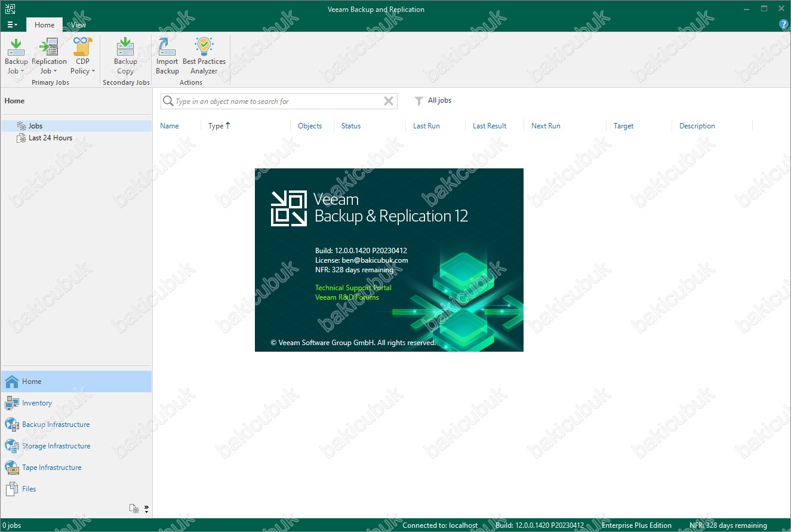Click the Storage Infrastructure icon
This screenshot has height=532, width=791.
(12, 446)
